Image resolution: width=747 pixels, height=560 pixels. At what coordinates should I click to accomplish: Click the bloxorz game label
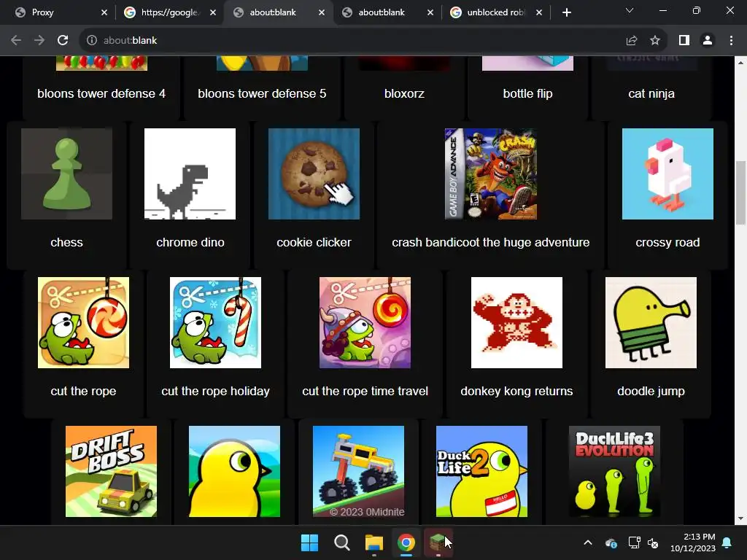(x=404, y=93)
